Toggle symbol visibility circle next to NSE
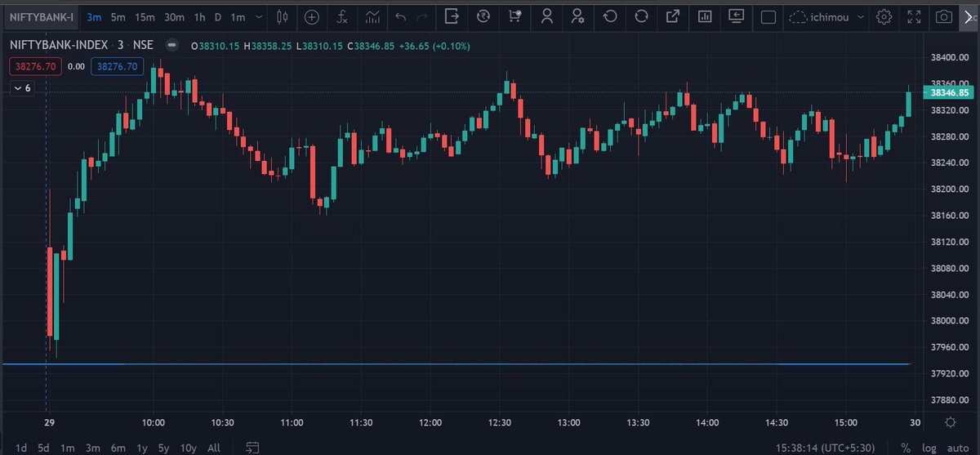 171,46
